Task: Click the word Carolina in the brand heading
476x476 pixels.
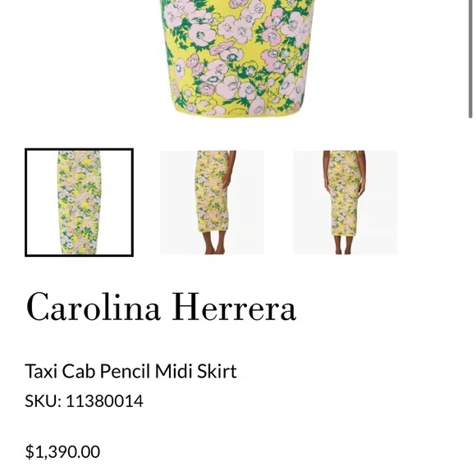Action: click(93, 307)
